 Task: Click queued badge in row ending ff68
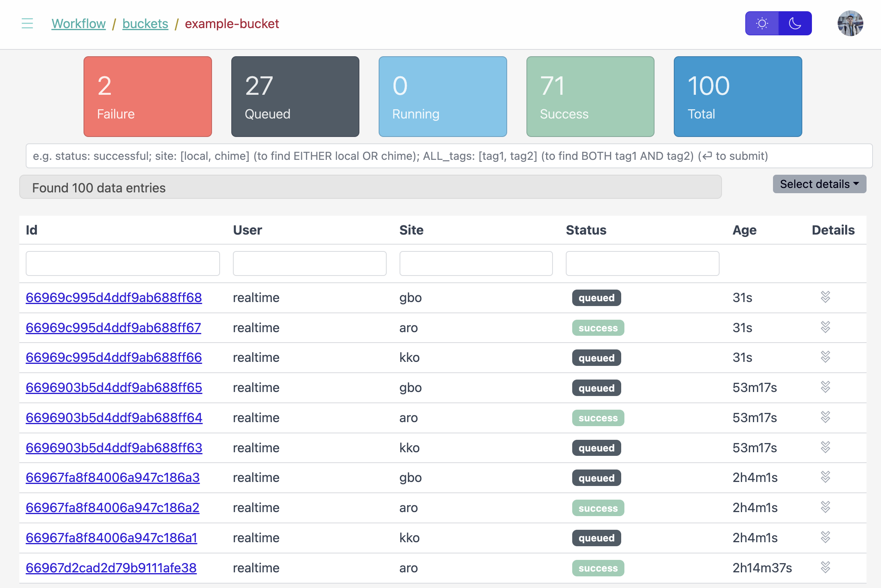[596, 298]
